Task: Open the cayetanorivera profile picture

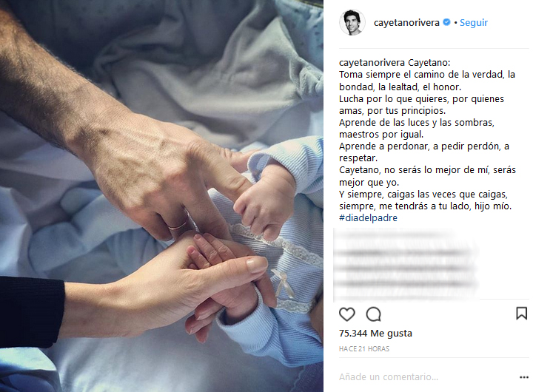Action: click(x=352, y=22)
